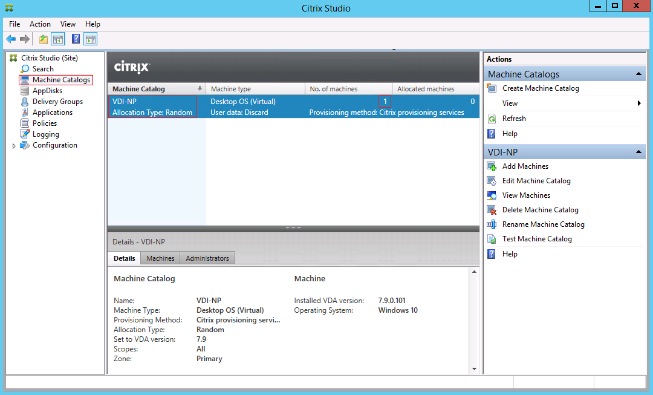Sort by Machine Catalog column header
Viewport: 653px width, 395px height.
[157, 89]
